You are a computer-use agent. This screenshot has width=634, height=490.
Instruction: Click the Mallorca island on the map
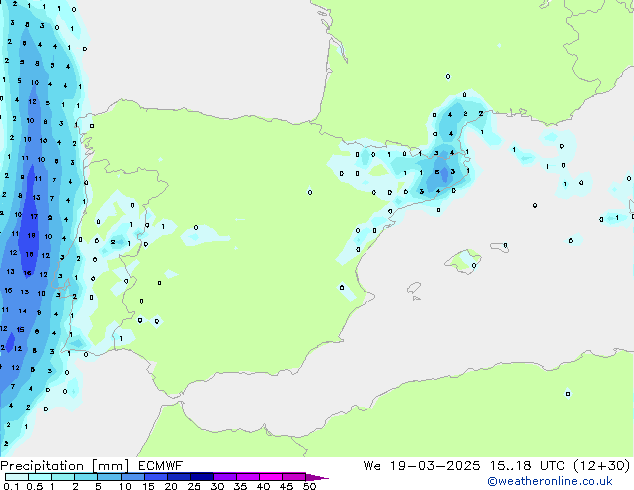pyautogui.click(x=464, y=262)
